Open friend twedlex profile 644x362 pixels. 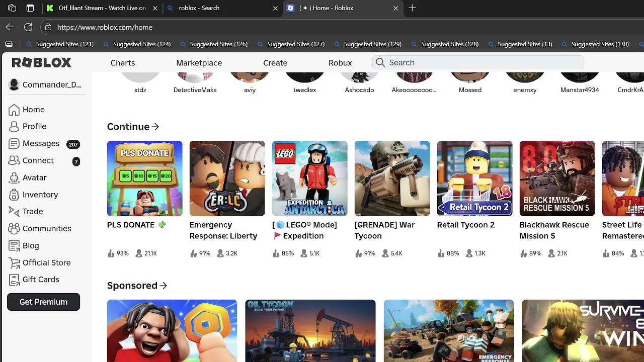pyautogui.click(x=304, y=83)
